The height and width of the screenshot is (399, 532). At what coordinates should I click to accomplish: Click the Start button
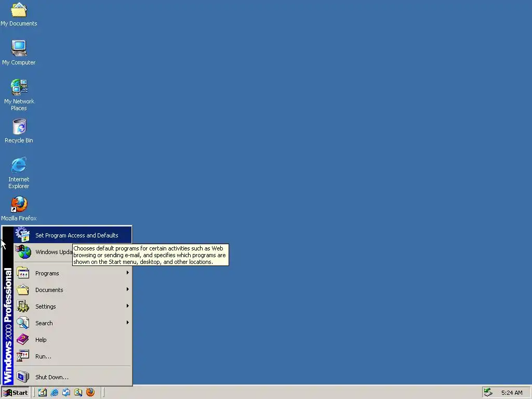pos(16,393)
